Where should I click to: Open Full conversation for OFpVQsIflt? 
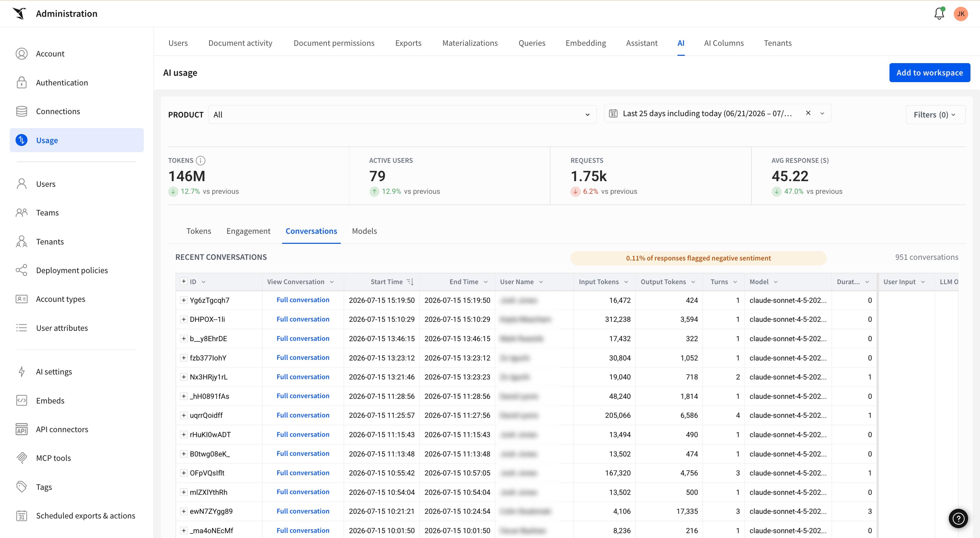tap(303, 473)
